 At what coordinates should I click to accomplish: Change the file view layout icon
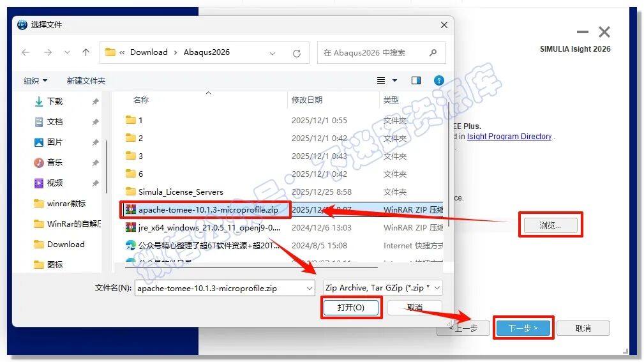[x=381, y=80]
